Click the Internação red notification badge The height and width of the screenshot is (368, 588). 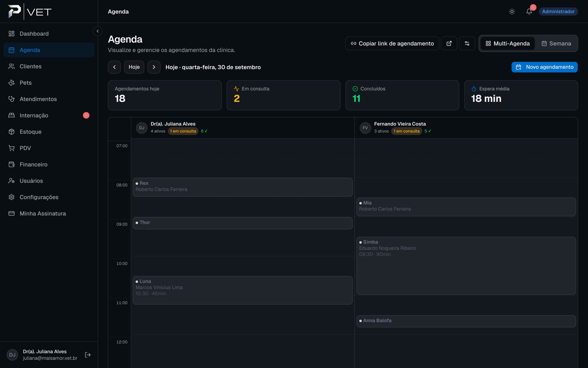86,115
